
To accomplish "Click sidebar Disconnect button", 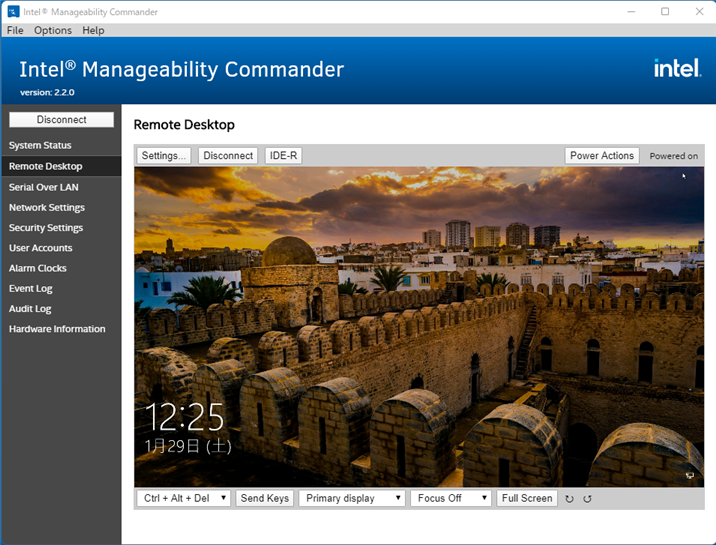I will [x=61, y=120].
